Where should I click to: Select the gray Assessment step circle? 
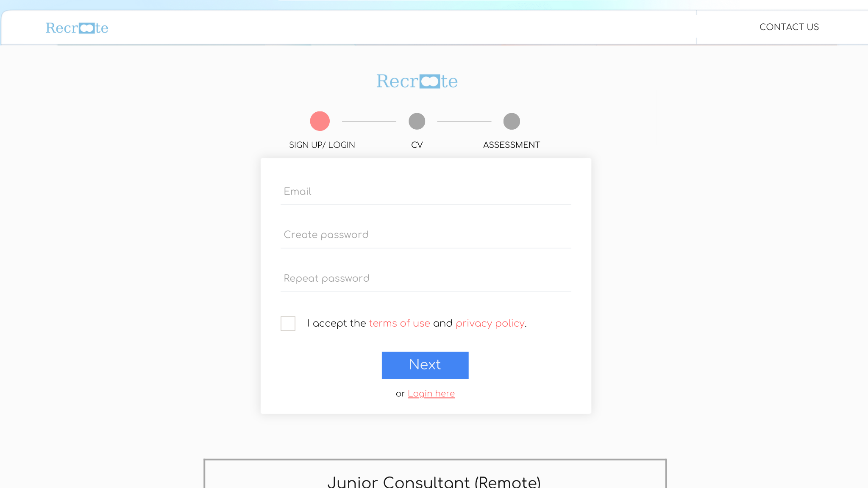[512, 121]
